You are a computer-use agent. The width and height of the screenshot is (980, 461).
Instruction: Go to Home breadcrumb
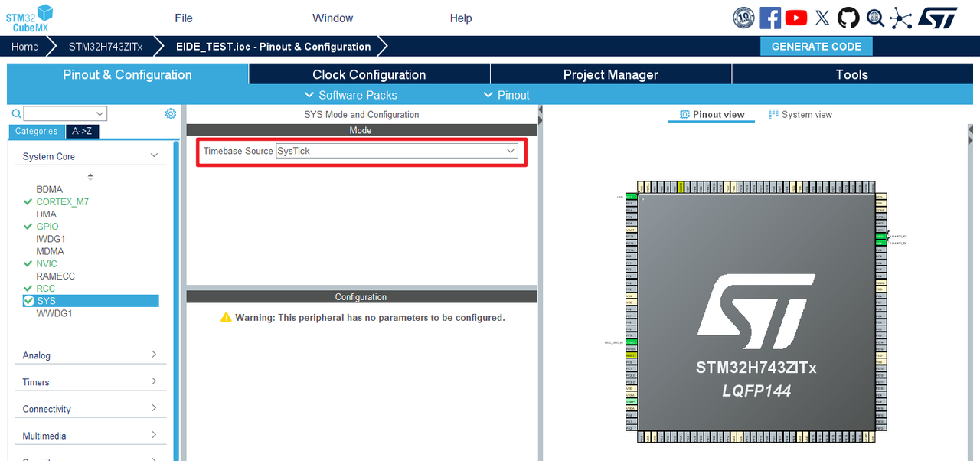pyautogui.click(x=24, y=47)
